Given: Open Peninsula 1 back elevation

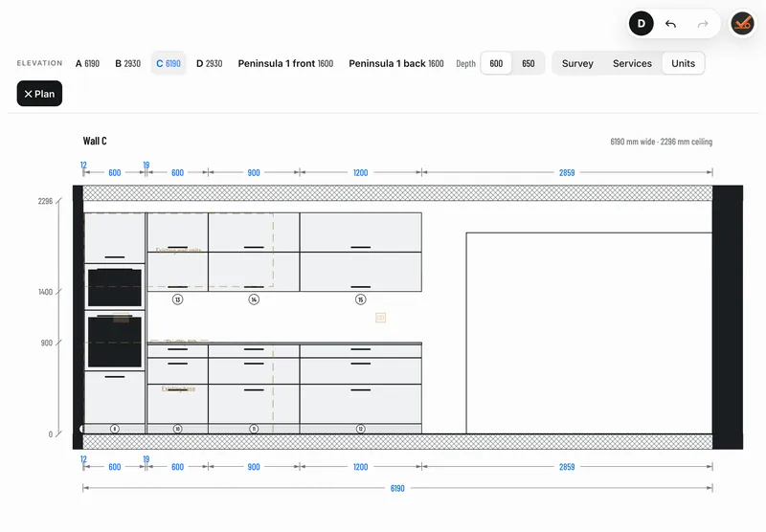Looking at the screenshot, I should [x=396, y=63].
